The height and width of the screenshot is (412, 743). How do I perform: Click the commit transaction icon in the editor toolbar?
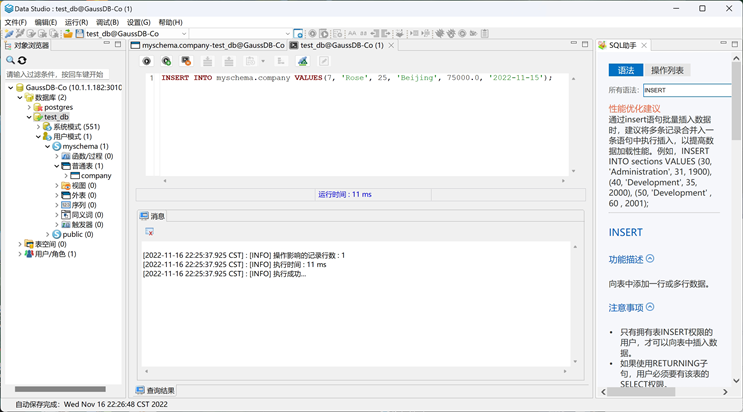207,61
